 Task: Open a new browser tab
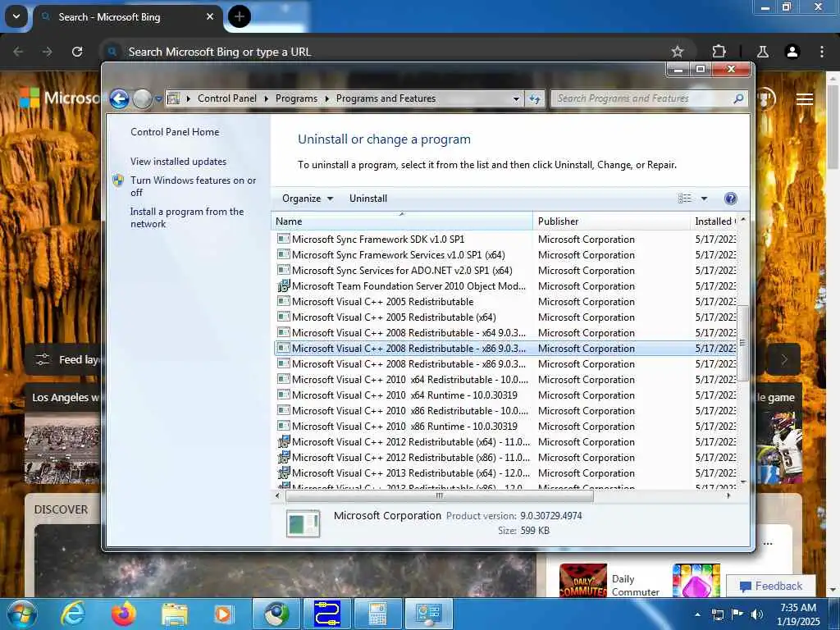point(239,16)
